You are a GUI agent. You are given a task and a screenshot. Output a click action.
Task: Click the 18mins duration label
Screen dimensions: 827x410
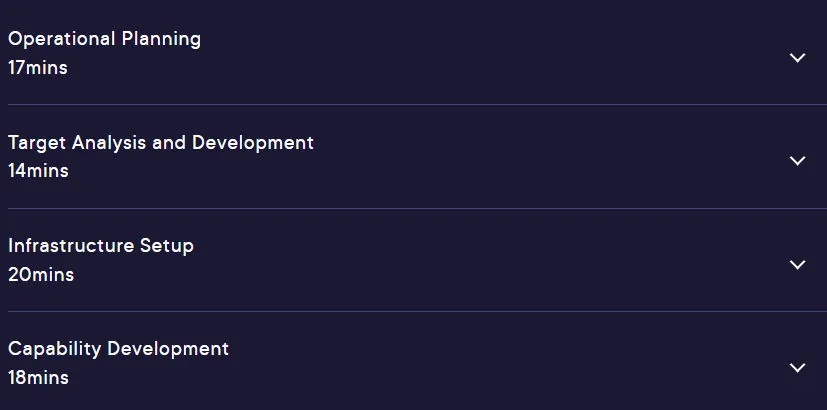[x=38, y=378]
